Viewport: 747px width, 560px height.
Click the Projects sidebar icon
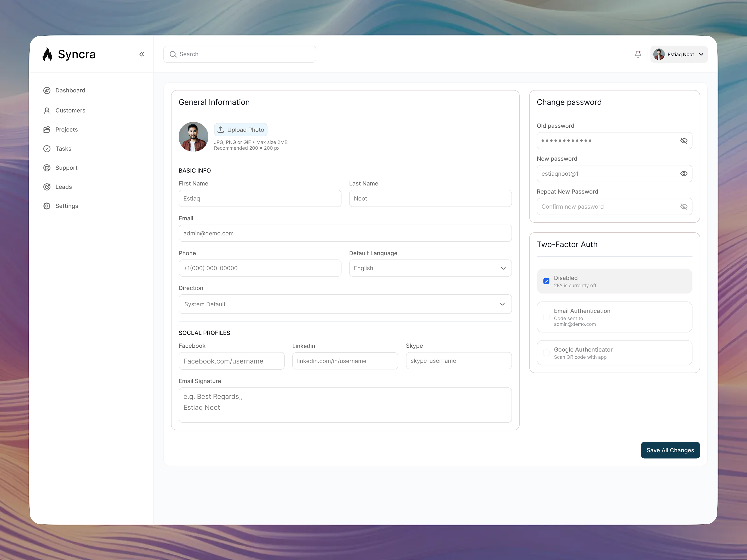[x=47, y=129]
